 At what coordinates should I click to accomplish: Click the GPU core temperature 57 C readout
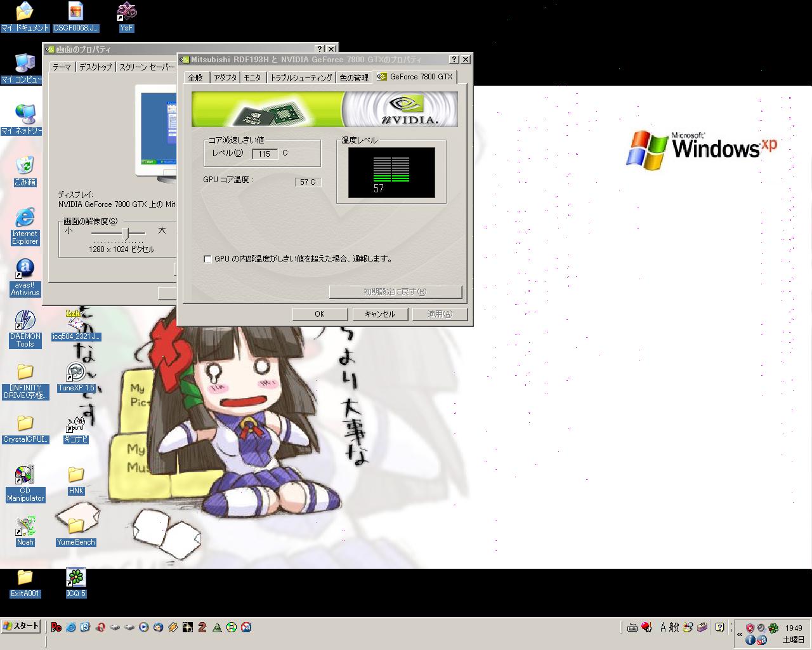(x=308, y=182)
